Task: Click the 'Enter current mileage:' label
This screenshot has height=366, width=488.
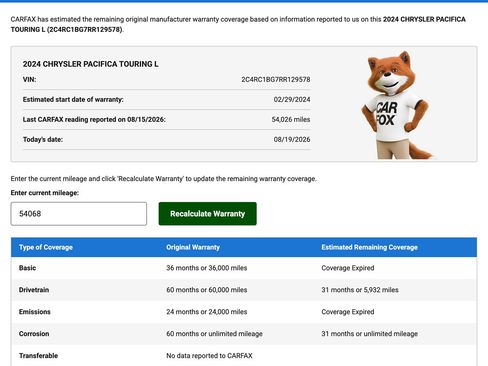Action: tap(45, 193)
